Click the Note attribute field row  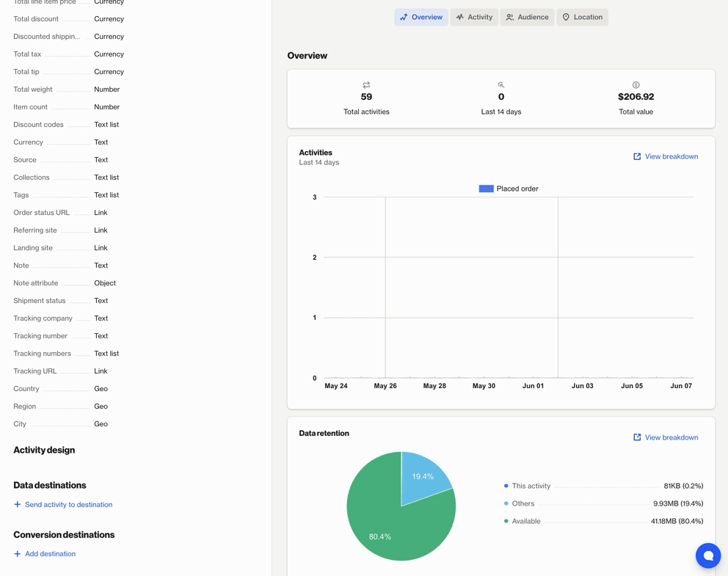(x=65, y=283)
